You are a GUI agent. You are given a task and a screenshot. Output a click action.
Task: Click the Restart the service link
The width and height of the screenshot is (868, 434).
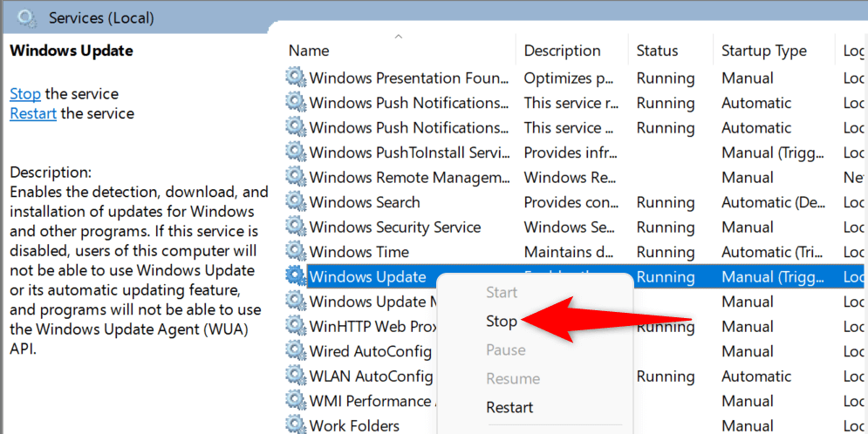point(33,113)
